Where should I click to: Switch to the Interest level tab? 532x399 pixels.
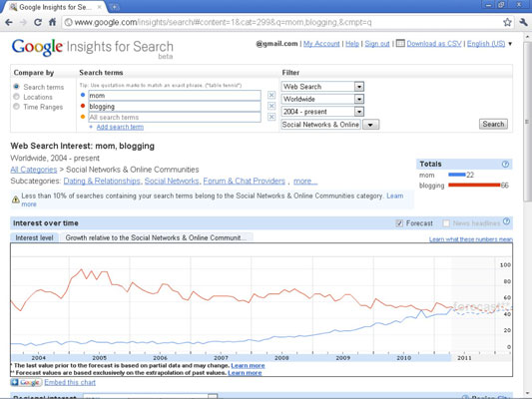click(34, 237)
